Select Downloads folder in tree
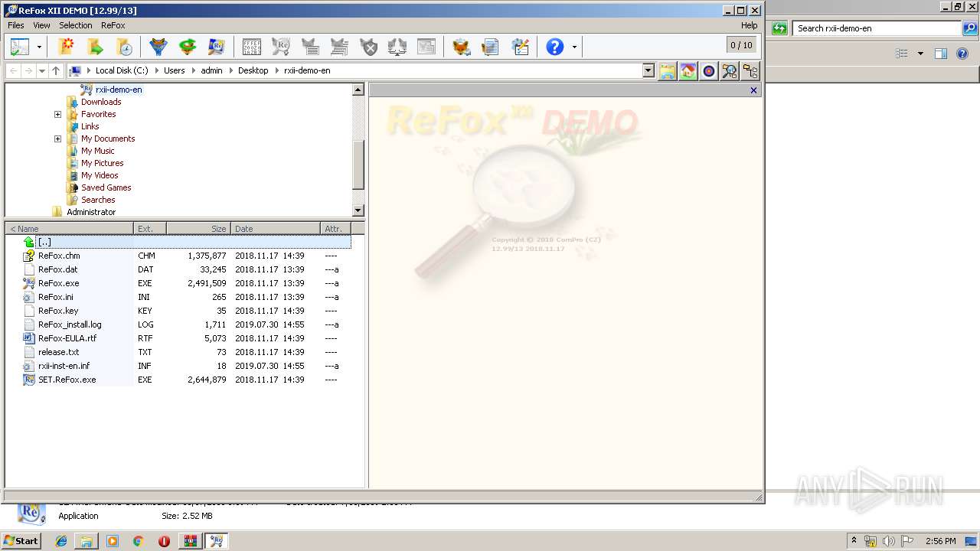 tap(101, 102)
